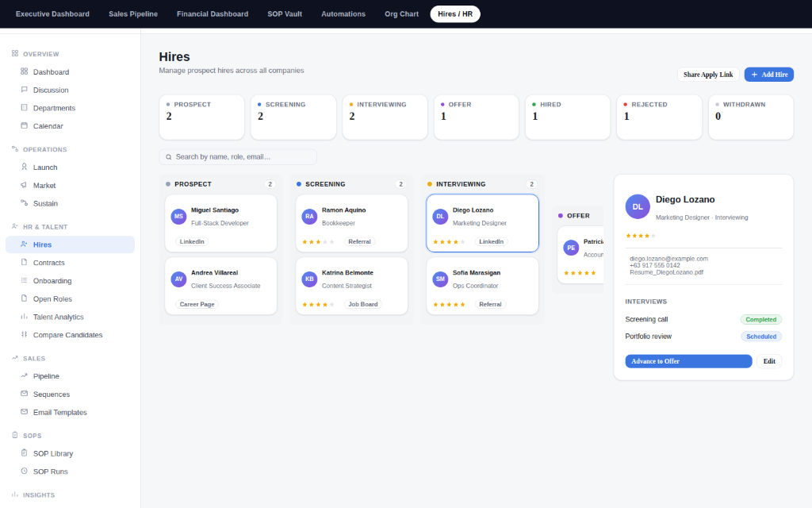Click the Resume_DiegoLozano.pdf file link
812x508 pixels.
666,272
